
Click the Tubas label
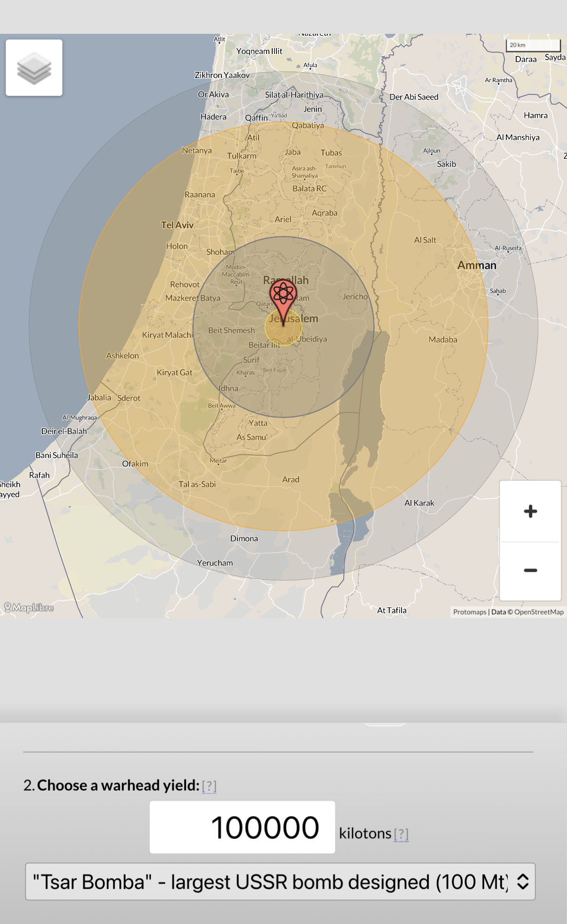(331, 153)
